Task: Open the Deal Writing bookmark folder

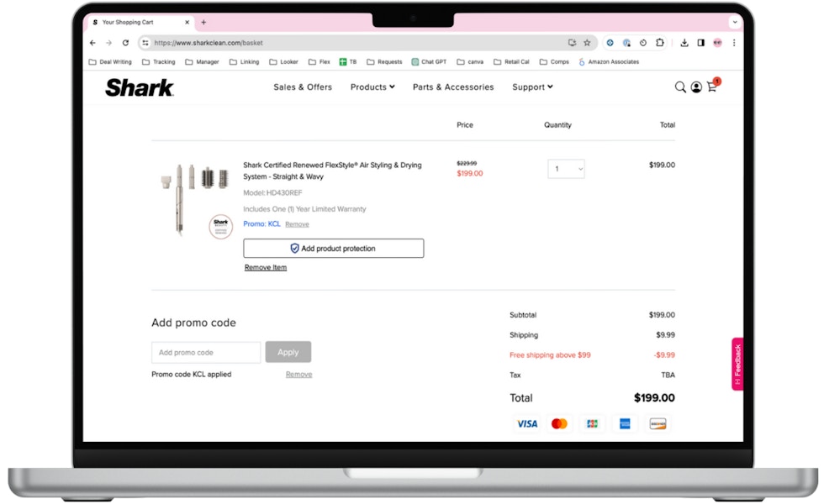Action: point(110,62)
